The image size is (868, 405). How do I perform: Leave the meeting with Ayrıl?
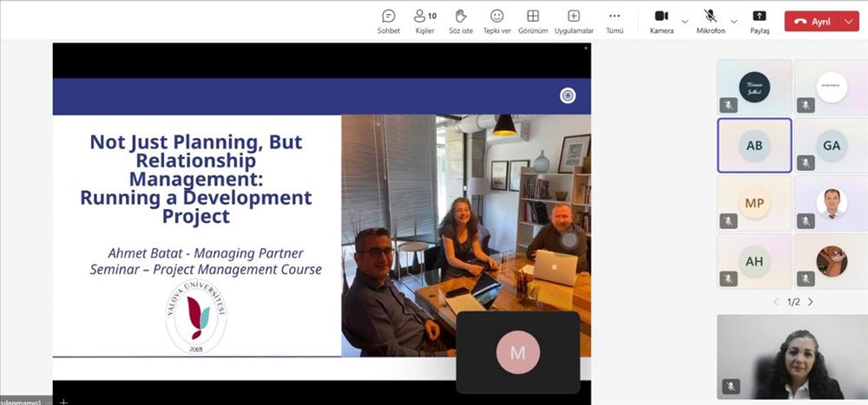(x=812, y=22)
